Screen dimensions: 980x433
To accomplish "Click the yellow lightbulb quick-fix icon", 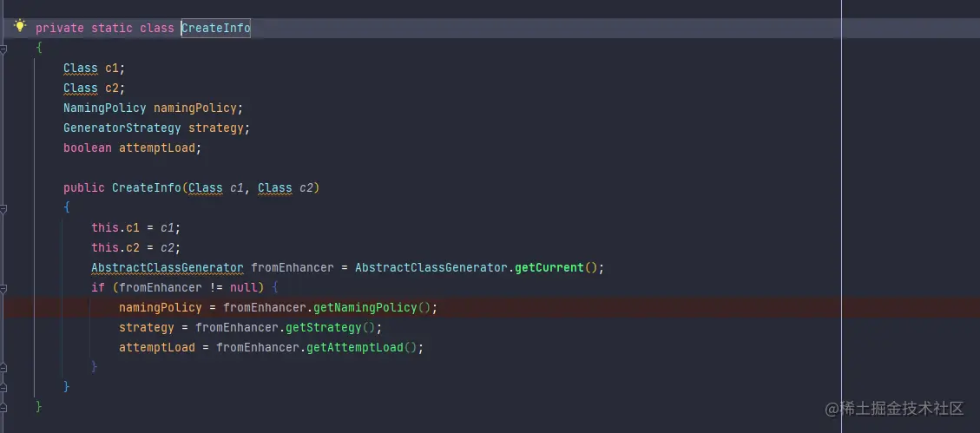I will coord(20,26).
